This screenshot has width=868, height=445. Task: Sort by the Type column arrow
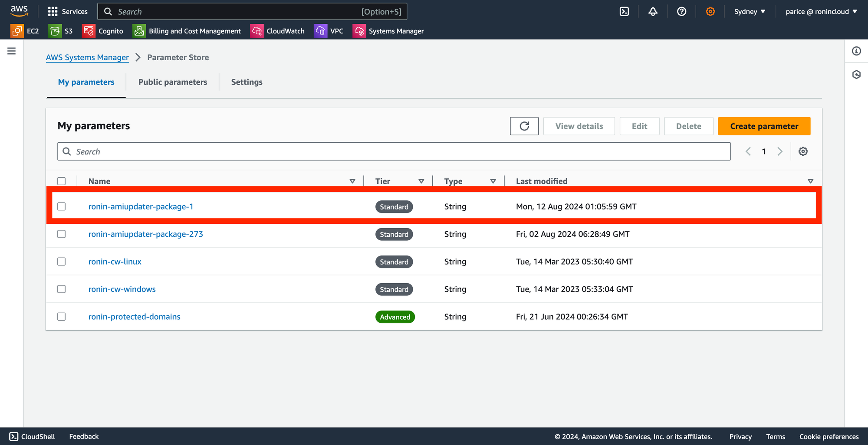click(x=493, y=181)
